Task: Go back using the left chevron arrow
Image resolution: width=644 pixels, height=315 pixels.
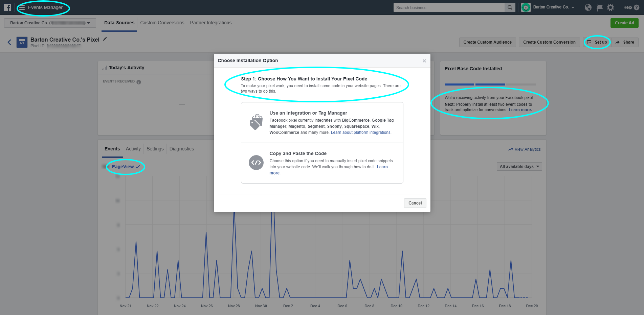Action: tap(9, 42)
